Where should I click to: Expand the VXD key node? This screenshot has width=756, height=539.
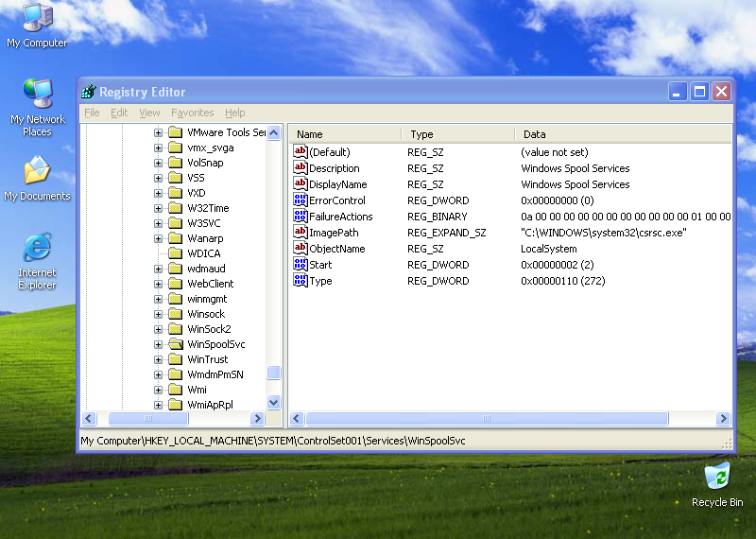(158, 193)
